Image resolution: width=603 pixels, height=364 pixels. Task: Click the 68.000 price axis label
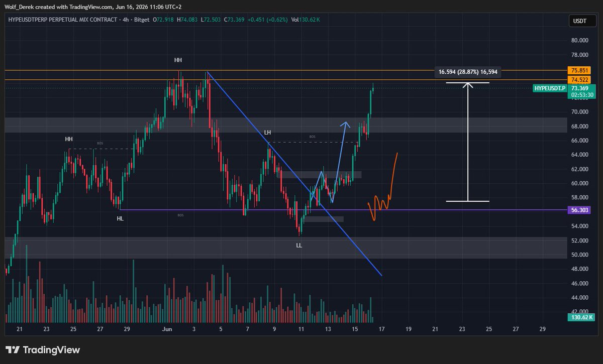pyautogui.click(x=579, y=126)
